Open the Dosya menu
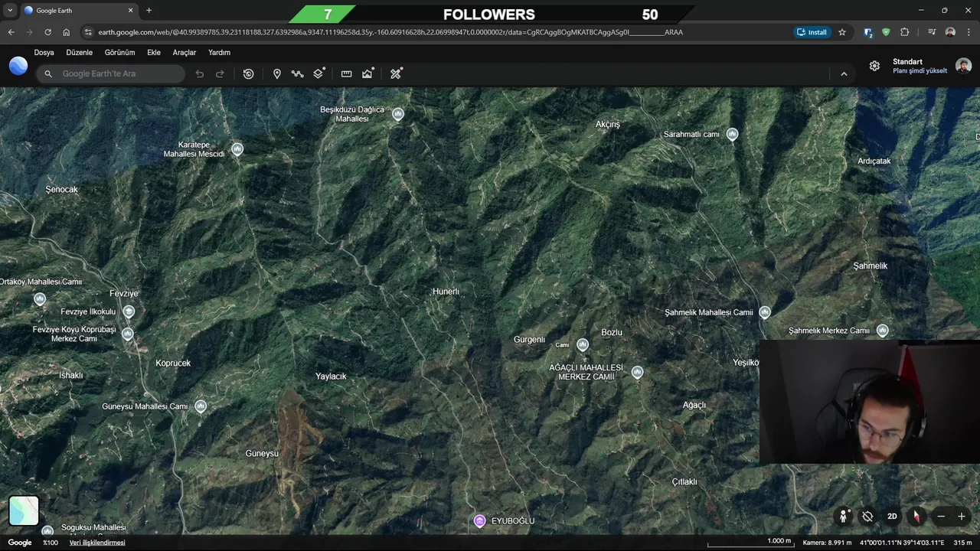The height and width of the screenshot is (551, 980). coord(44,53)
